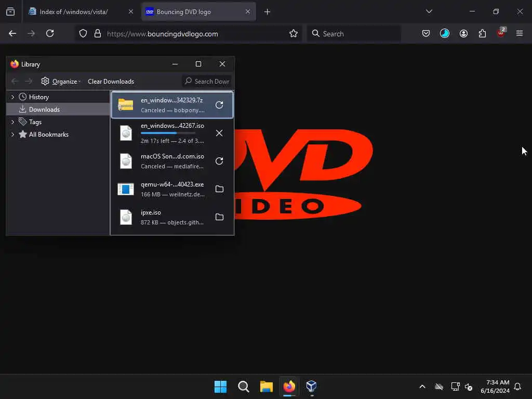This screenshot has height=399, width=532.
Task: Click Search Downloads field in Library
Action: tap(207, 82)
